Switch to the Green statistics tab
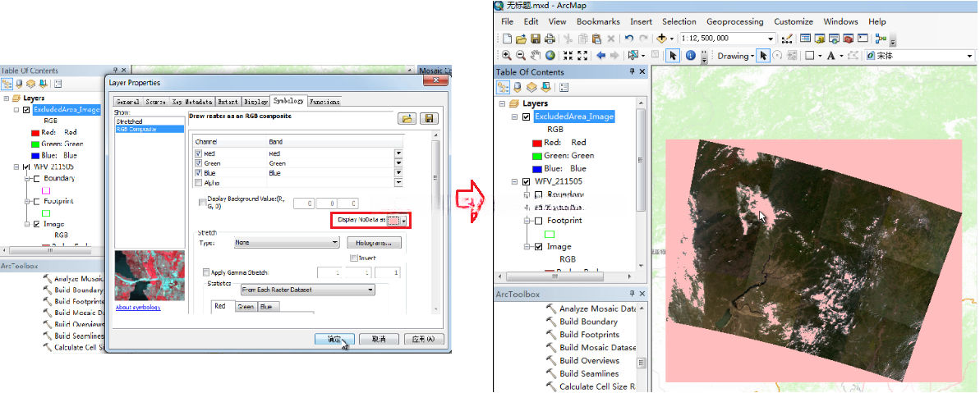980x393 pixels. click(x=246, y=307)
